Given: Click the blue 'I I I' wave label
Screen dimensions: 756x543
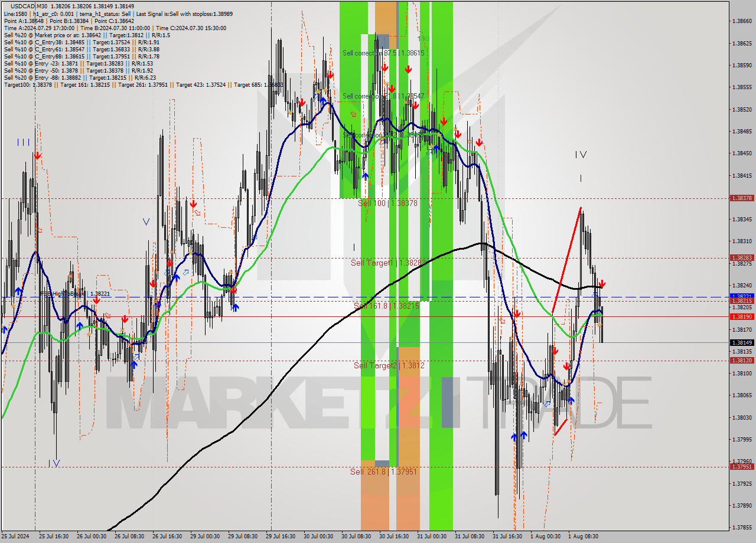Looking at the screenshot, I should pyautogui.click(x=23, y=142).
